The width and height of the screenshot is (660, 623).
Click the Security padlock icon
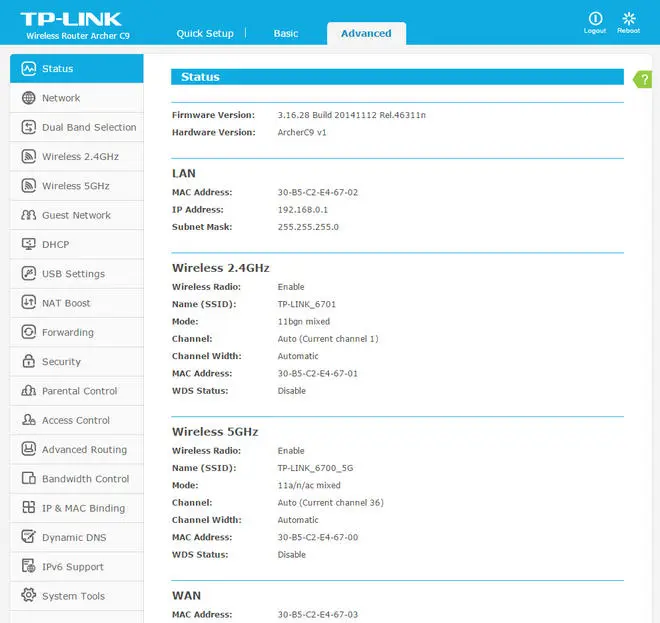28,362
